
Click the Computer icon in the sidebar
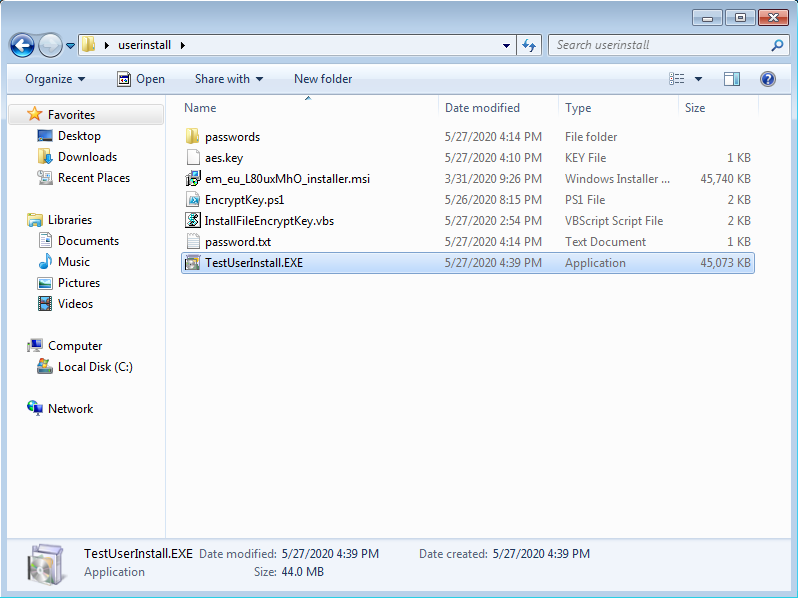[35, 346]
